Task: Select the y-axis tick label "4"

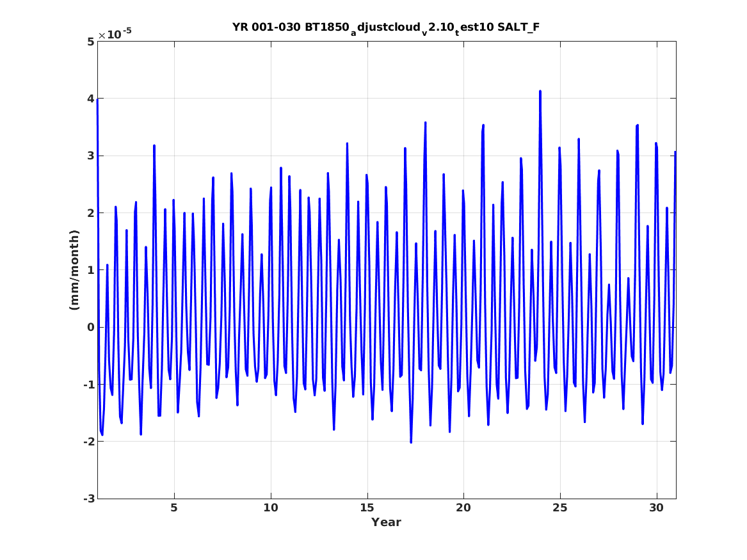Action: point(90,99)
